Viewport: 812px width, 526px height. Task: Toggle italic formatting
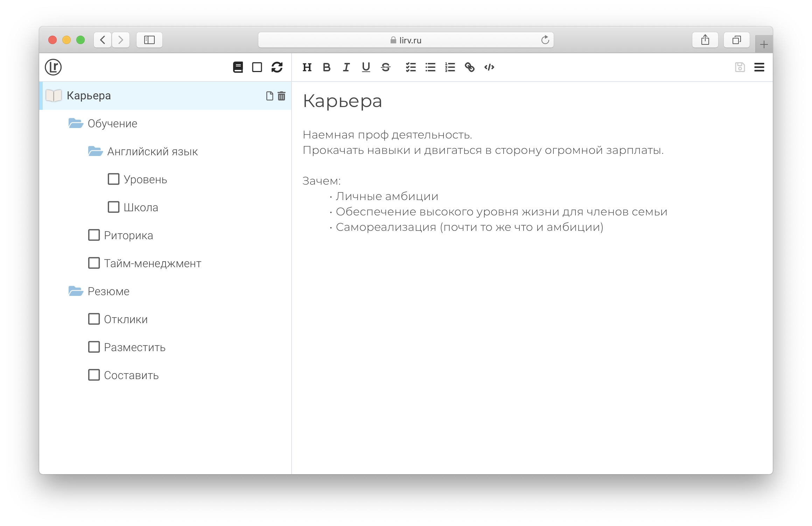coord(346,67)
